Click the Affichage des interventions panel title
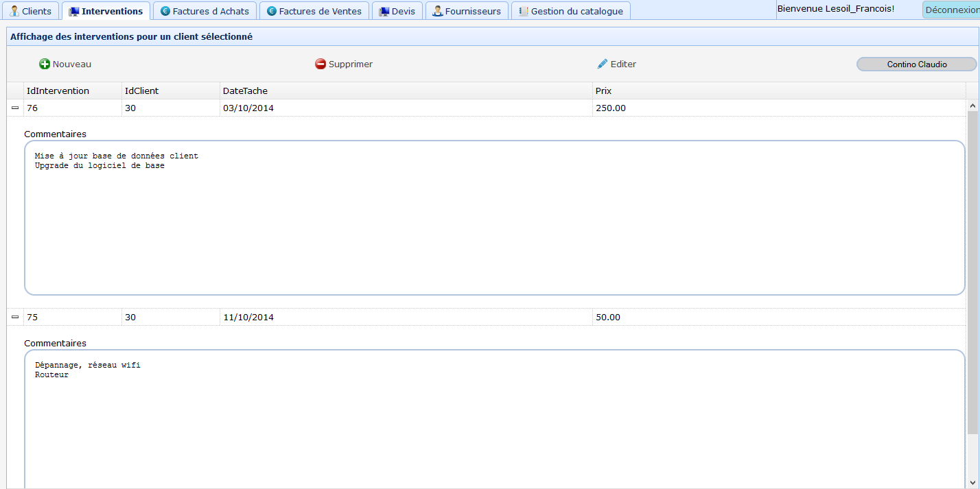 click(x=131, y=36)
